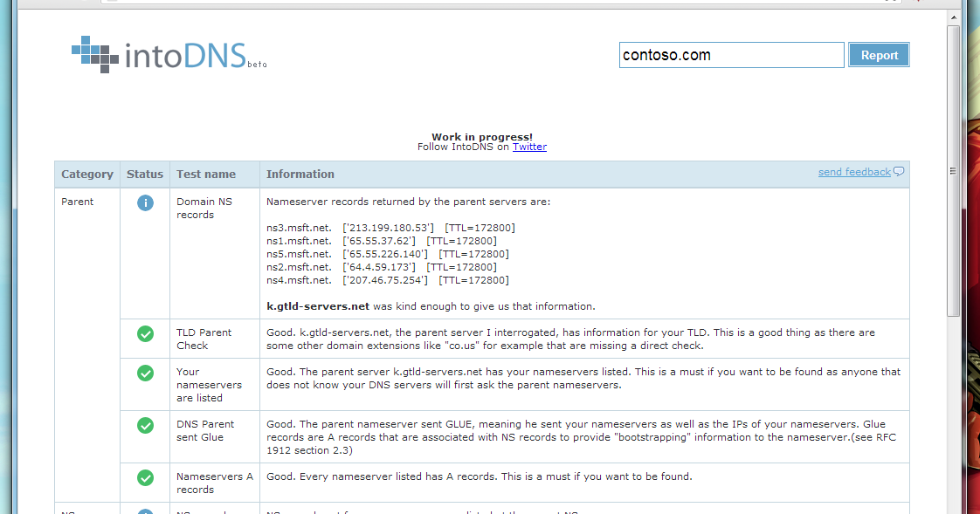Viewport: 980px width, 514px height.
Task: Click the TLD Parent Check test name
Action: (x=204, y=339)
